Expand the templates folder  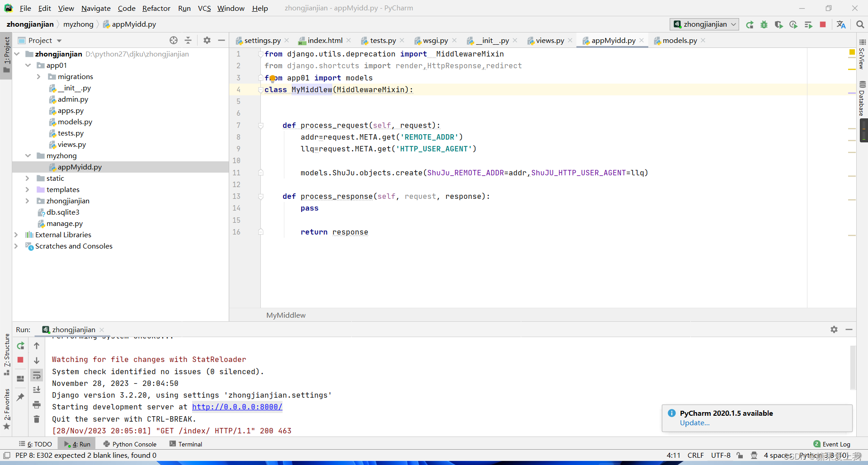27,190
